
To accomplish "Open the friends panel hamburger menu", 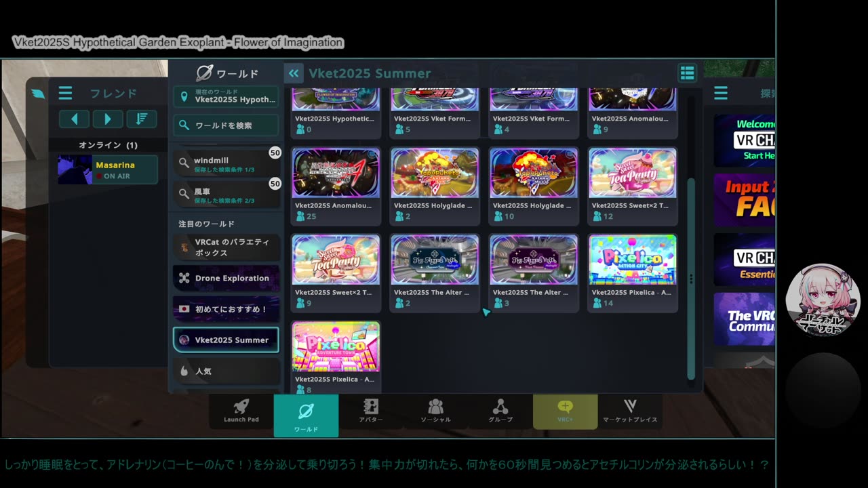I will [x=65, y=93].
